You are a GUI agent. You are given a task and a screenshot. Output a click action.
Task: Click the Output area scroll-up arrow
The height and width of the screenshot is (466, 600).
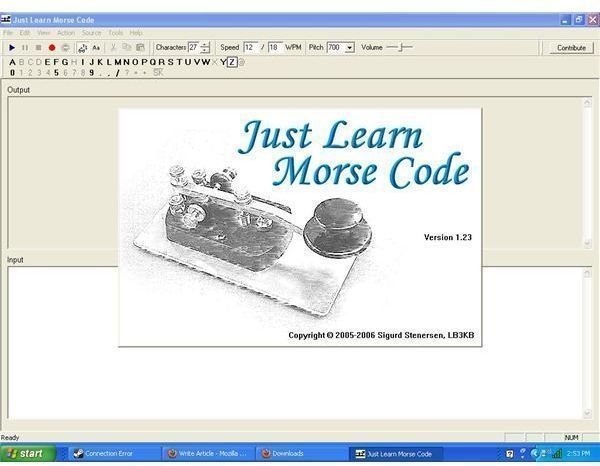pos(587,103)
